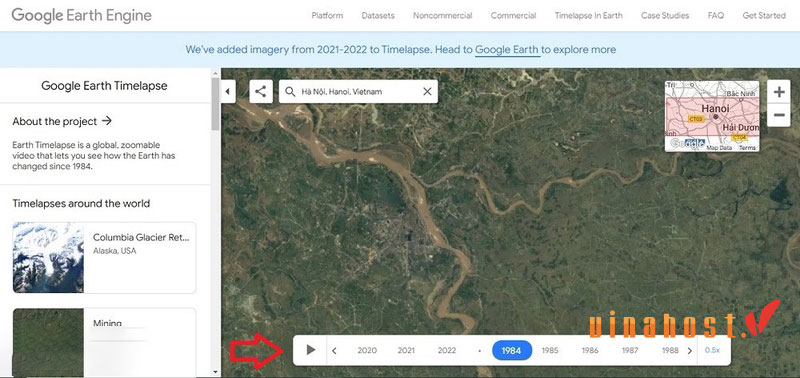Click Map Data on minimap
The height and width of the screenshot is (378, 800).
719,147
